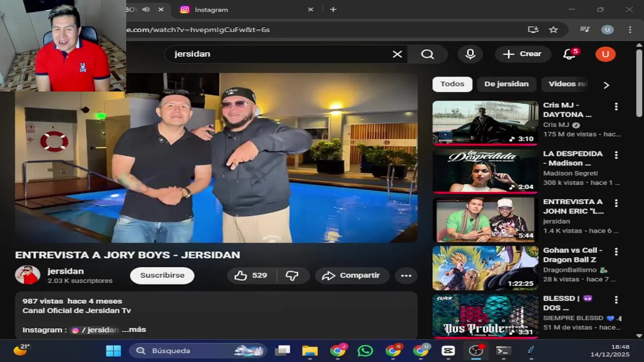Open options for the ENTREVISTA A JOHN ERIC video
Viewport: 644px width, 362px height.
(x=616, y=203)
